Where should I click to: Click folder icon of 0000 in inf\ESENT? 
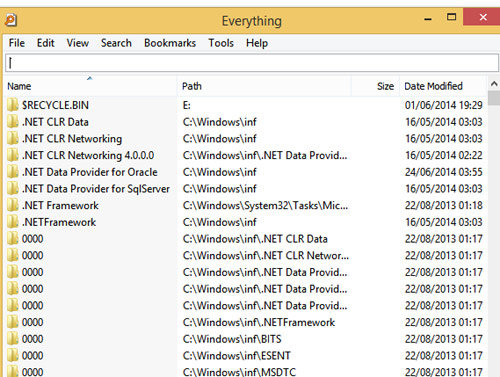coord(13,355)
